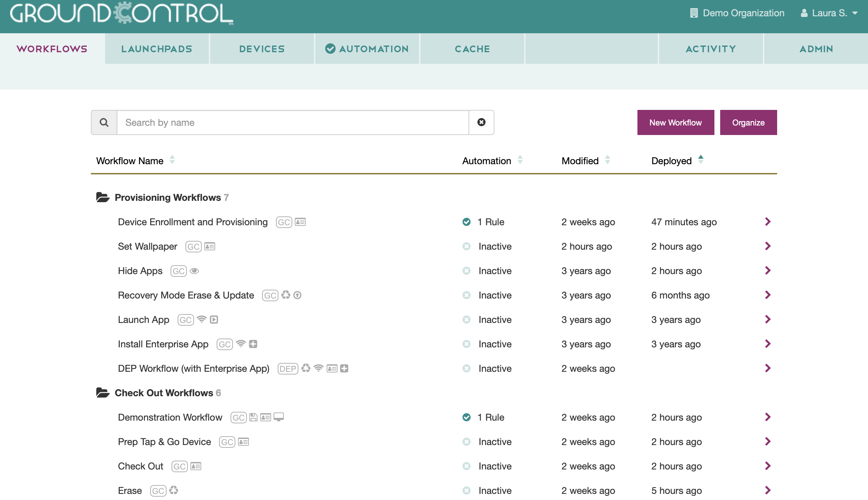Sort by Automation column arrows
The image size is (868, 500).
(x=520, y=160)
